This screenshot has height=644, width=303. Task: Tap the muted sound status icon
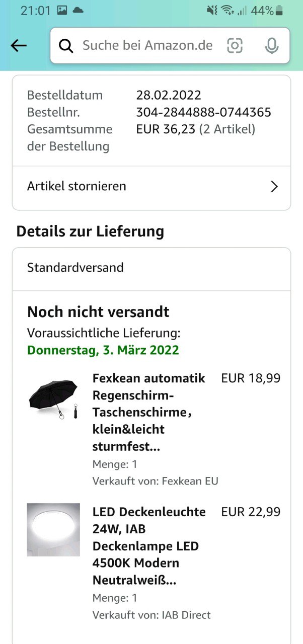tap(211, 11)
